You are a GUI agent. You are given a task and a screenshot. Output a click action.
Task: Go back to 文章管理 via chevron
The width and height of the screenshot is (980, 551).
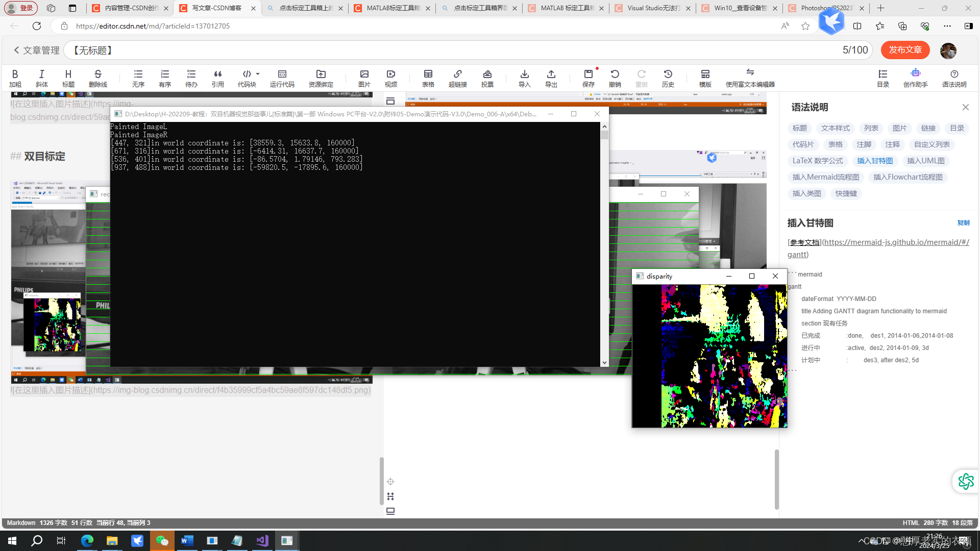click(16, 50)
